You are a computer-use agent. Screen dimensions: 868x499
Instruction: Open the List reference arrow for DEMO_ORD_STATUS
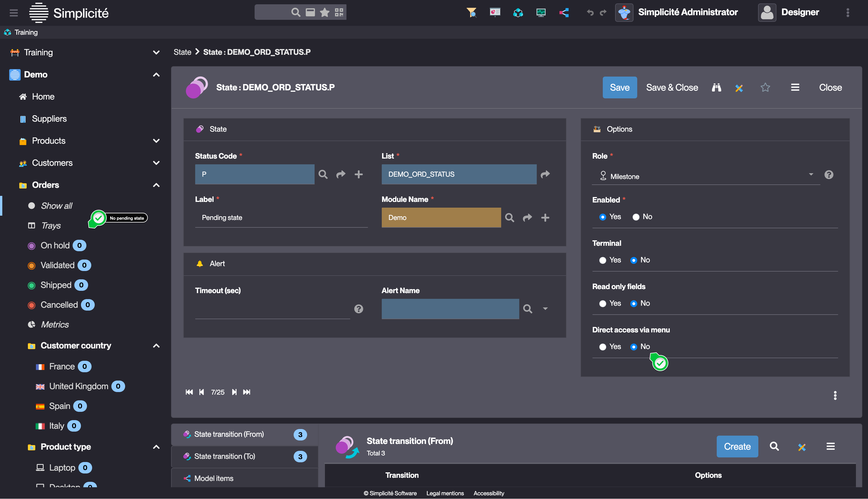[545, 174]
